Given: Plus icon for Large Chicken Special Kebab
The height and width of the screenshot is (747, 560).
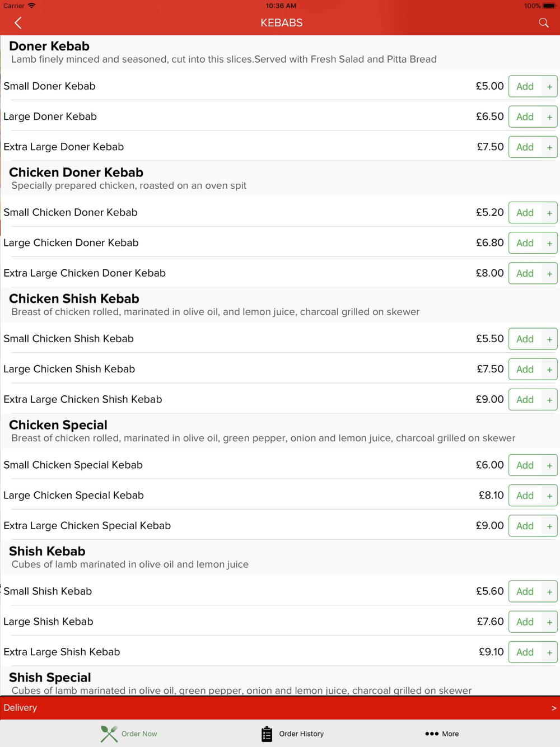Looking at the screenshot, I should pos(549,496).
